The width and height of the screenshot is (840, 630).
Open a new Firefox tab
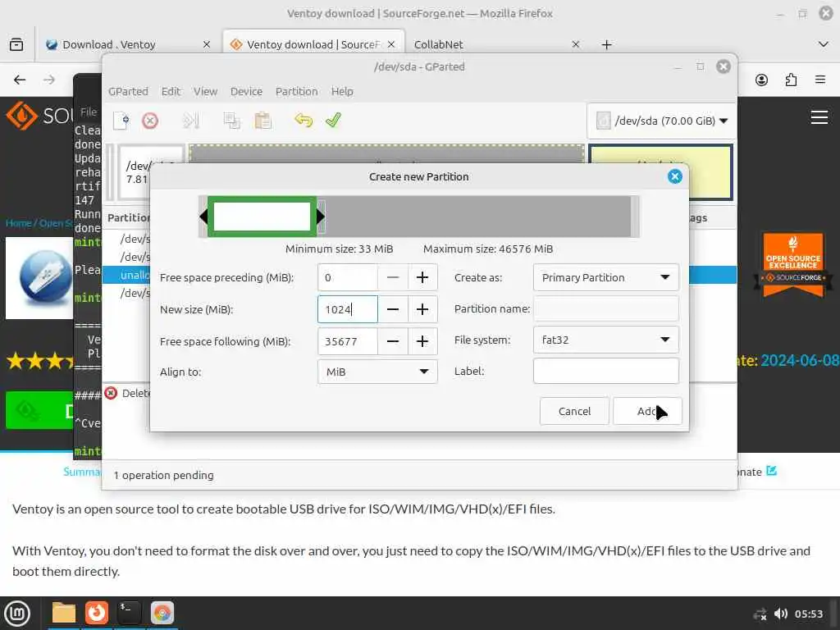pos(606,44)
